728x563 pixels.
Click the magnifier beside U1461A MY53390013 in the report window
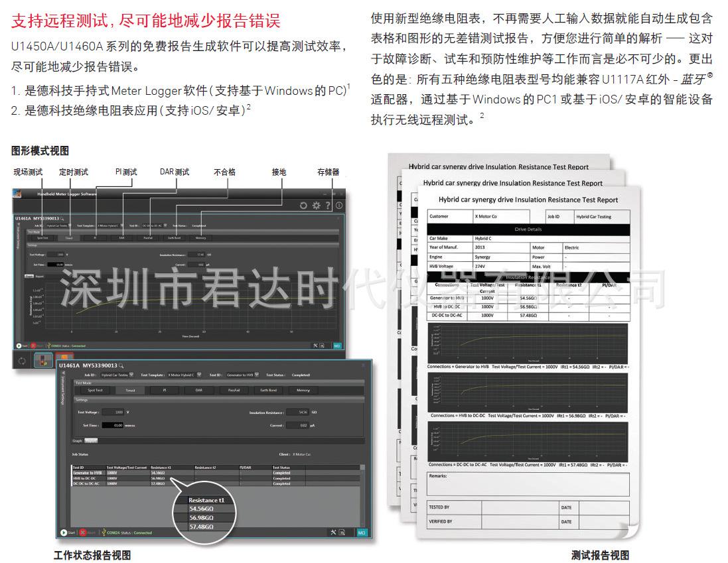click(x=121, y=365)
